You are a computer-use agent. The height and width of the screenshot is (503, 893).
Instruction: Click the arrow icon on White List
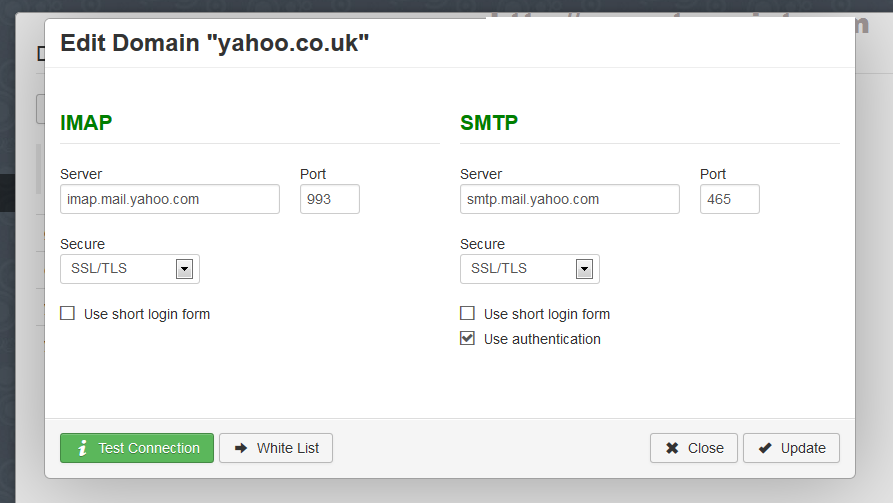tap(241, 448)
